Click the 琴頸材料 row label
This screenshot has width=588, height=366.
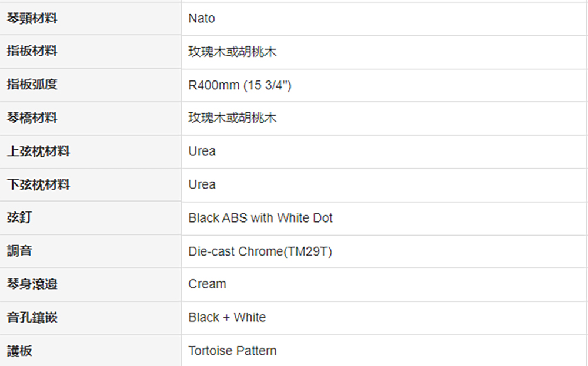32,18
